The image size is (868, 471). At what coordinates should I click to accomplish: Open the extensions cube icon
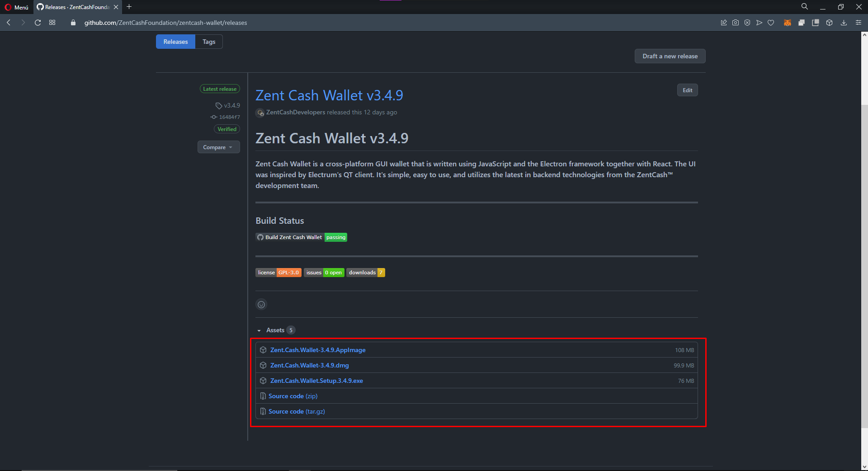click(x=830, y=23)
